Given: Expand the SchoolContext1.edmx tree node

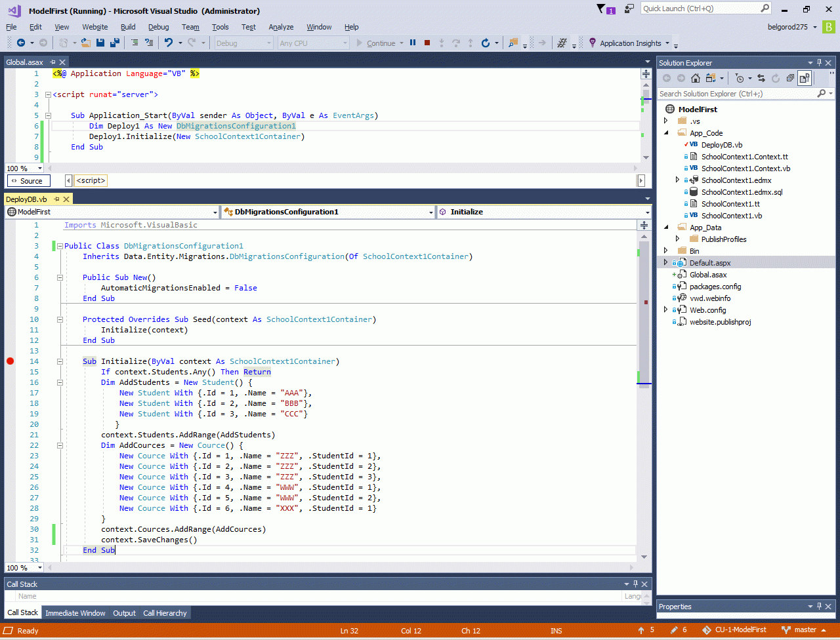Looking at the screenshot, I should [678, 180].
